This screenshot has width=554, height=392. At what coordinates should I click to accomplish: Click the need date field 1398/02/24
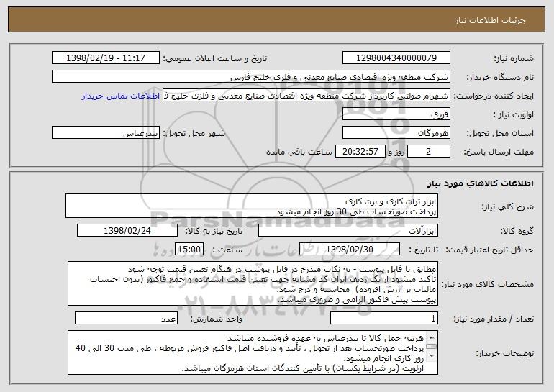click(127, 231)
